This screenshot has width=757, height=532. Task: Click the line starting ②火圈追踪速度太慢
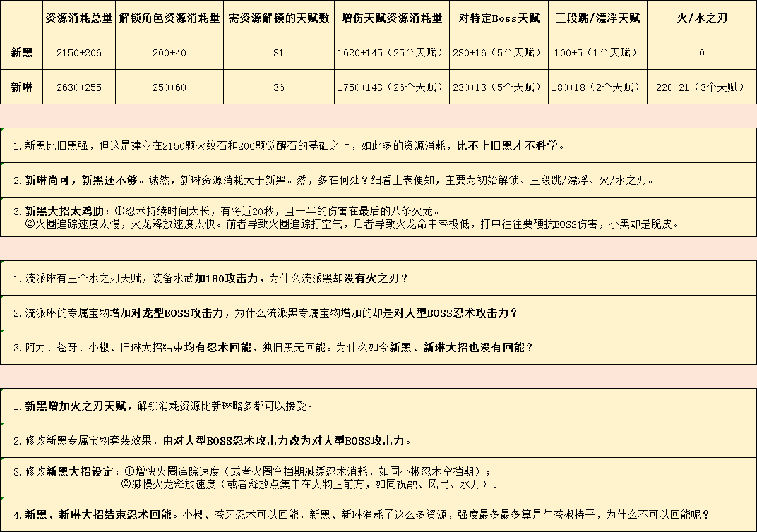352,224
